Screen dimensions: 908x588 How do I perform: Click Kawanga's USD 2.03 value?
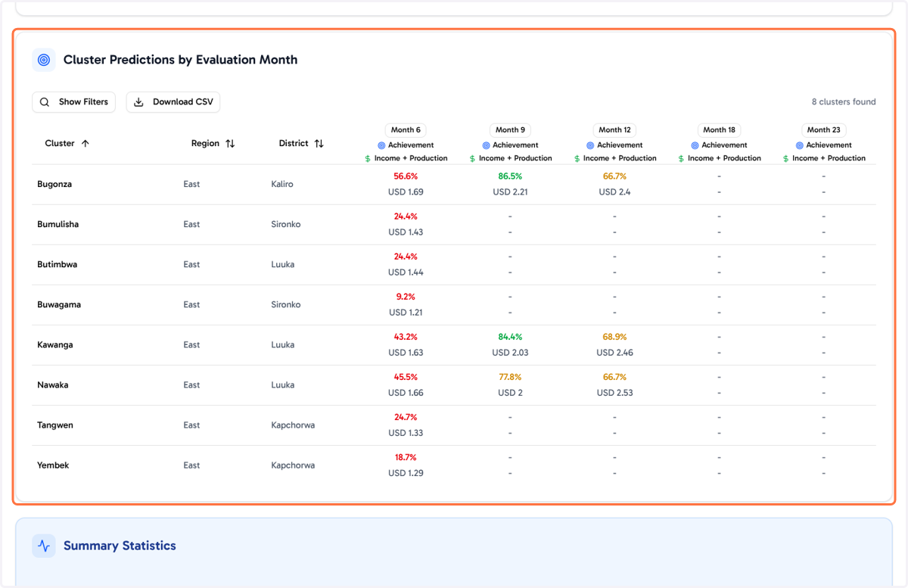point(510,353)
